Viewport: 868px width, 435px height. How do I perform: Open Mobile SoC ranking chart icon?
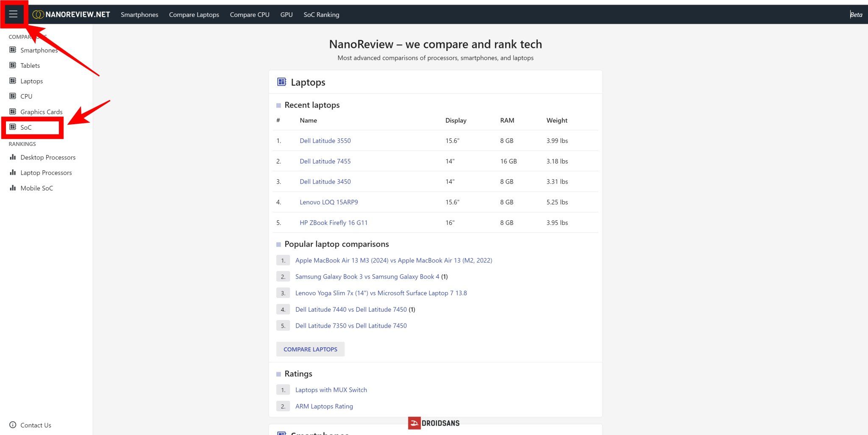click(x=13, y=188)
